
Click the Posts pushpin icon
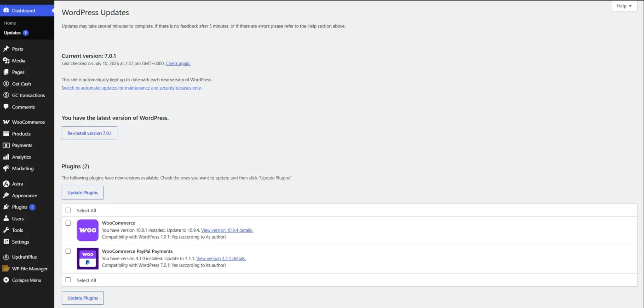pyautogui.click(x=6, y=49)
